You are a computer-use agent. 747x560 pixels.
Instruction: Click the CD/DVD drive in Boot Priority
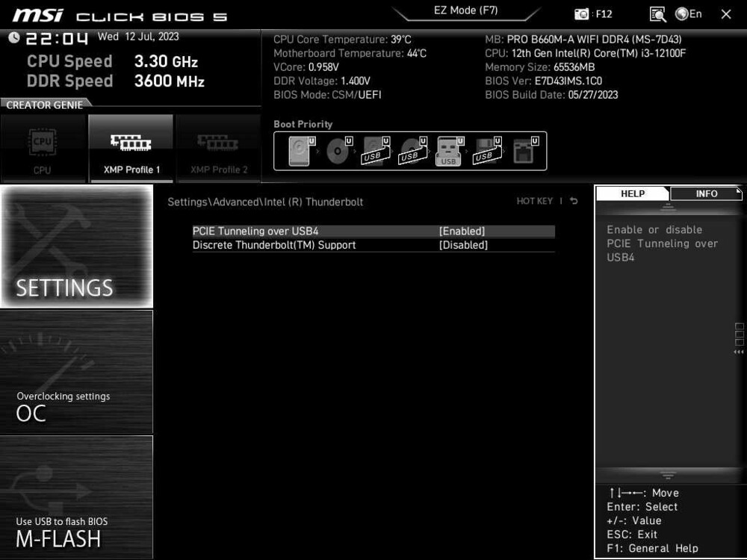coord(338,149)
